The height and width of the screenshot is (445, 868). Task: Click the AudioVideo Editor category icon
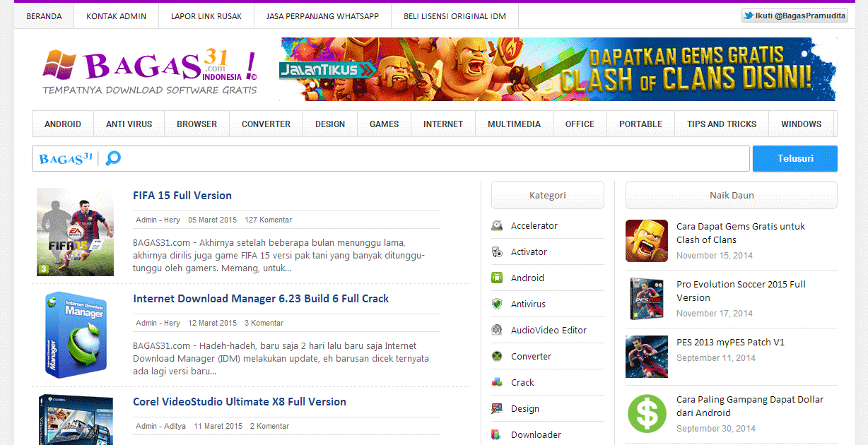497,331
